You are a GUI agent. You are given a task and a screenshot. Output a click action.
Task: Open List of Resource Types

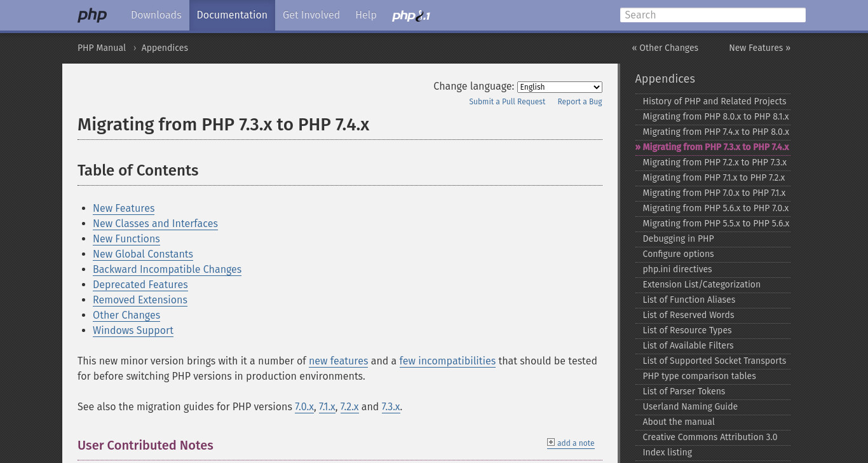click(687, 331)
